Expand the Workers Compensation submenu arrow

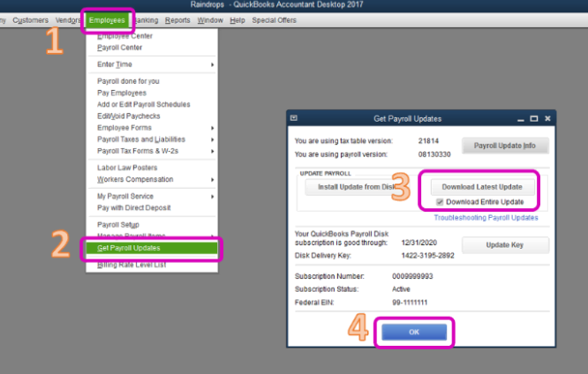(212, 180)
